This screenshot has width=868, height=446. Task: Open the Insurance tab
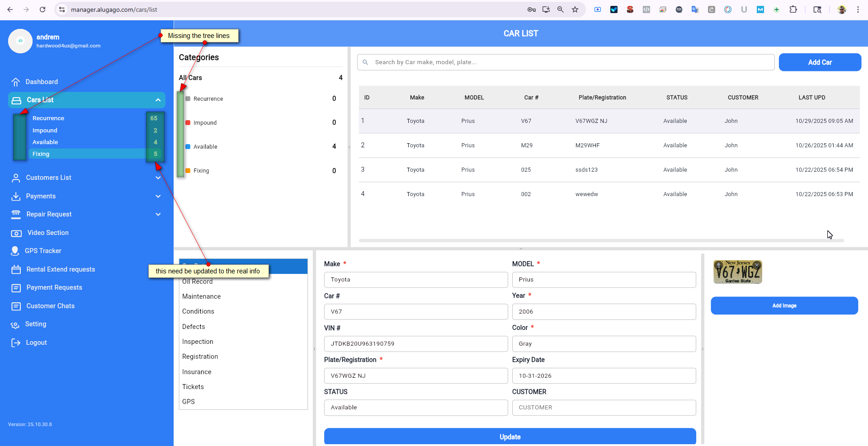click(x=197, y=372)
